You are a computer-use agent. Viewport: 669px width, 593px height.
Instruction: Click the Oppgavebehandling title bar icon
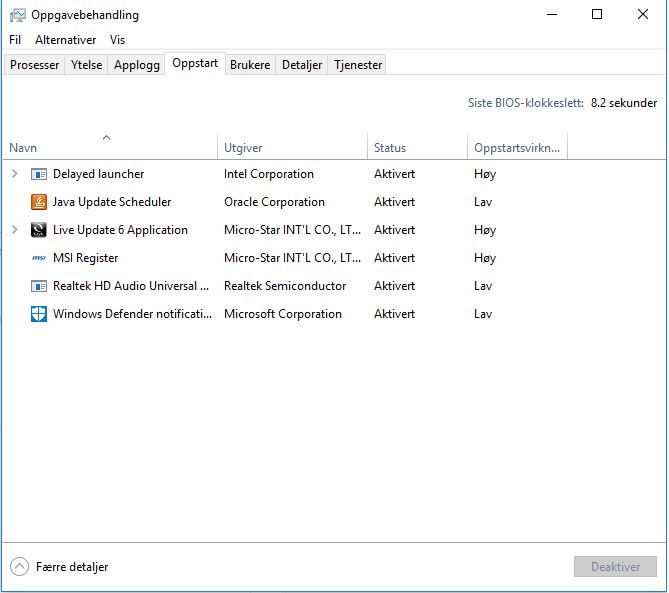(17, 15)
